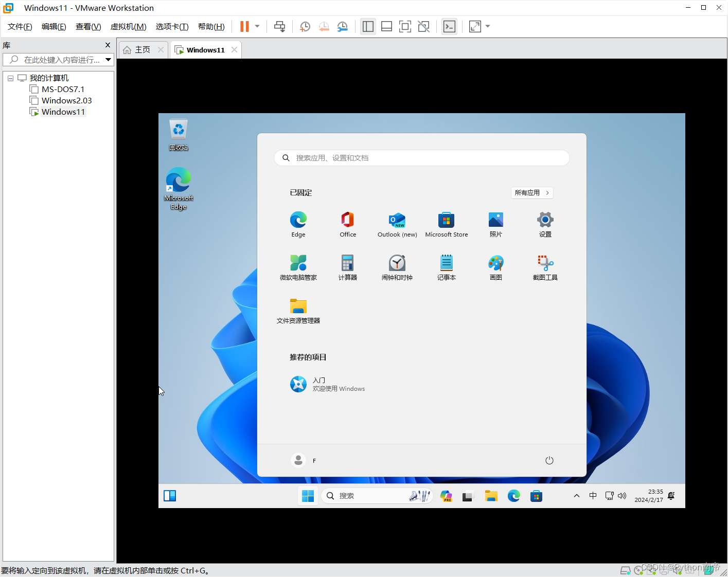Launch Edge from pinned apps
728x577 pixels.
pyautogui.click(x=298, y=225)
